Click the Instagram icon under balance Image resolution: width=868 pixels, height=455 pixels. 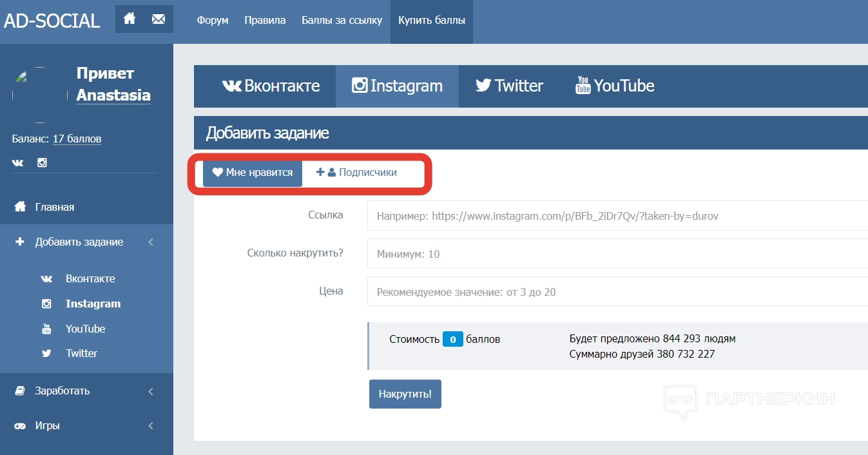[42, 163]
